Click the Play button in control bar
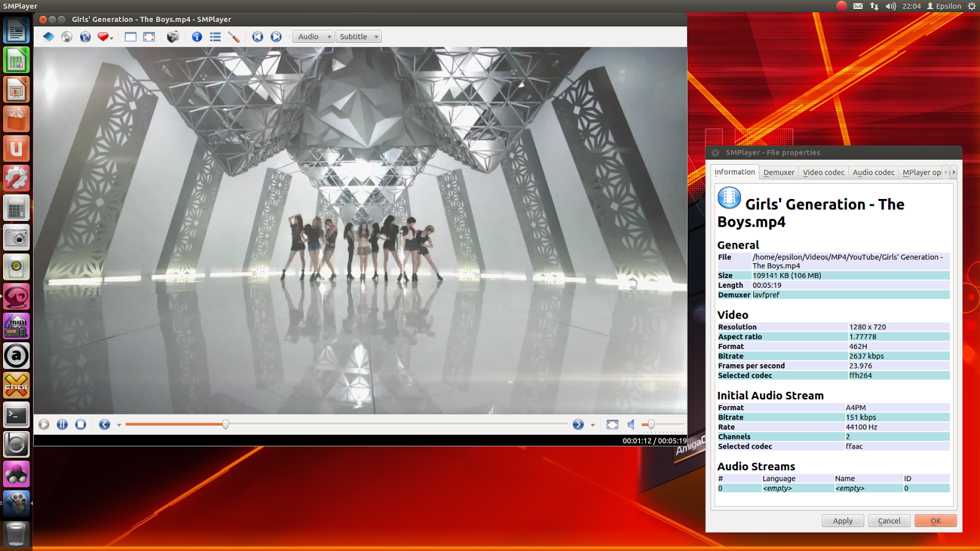The height and width of the screenshot is (551, 980). 44,424
